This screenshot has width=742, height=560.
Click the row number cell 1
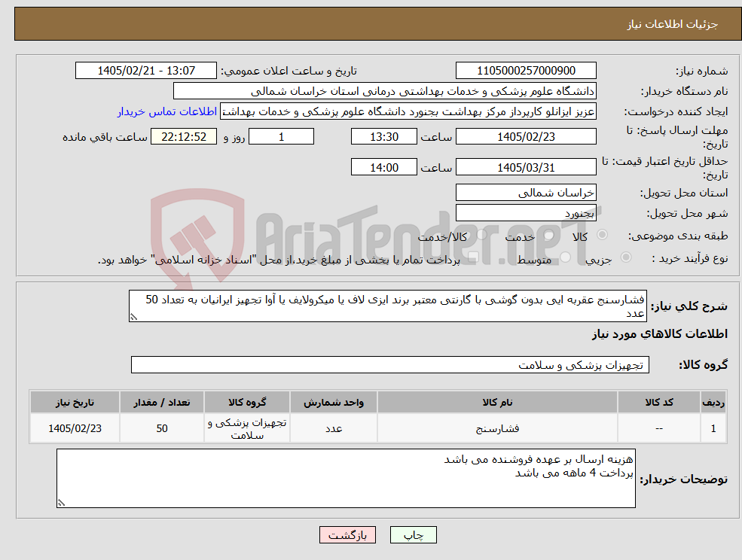point(713,428)
